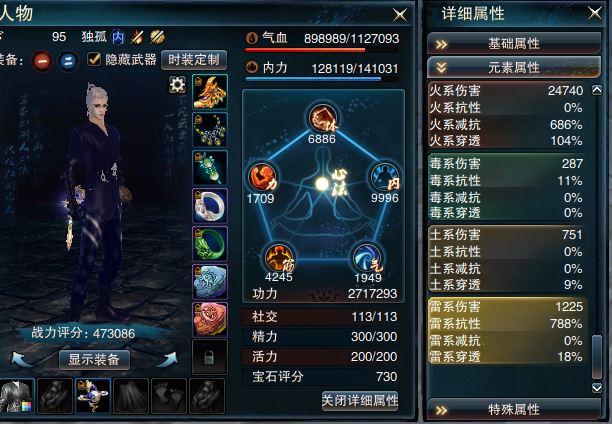
Task: Toggle the 隐藏武器 checkbox
Action: (94, 59)
